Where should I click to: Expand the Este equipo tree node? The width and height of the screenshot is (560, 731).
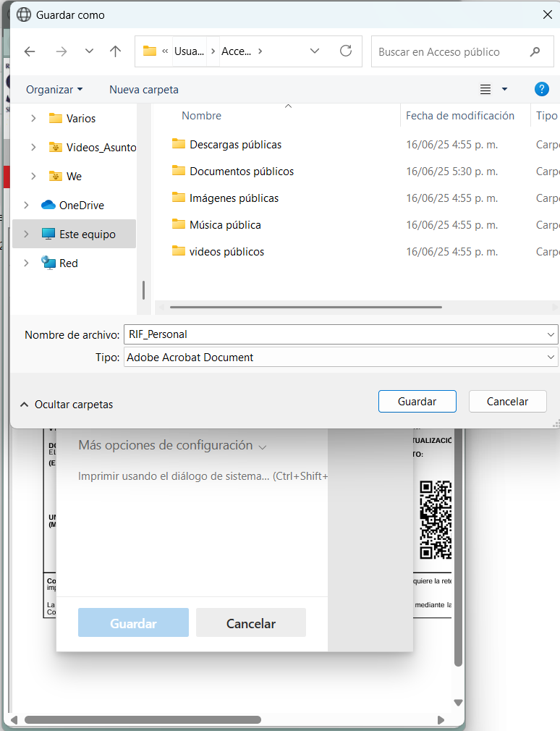point(26,234)
